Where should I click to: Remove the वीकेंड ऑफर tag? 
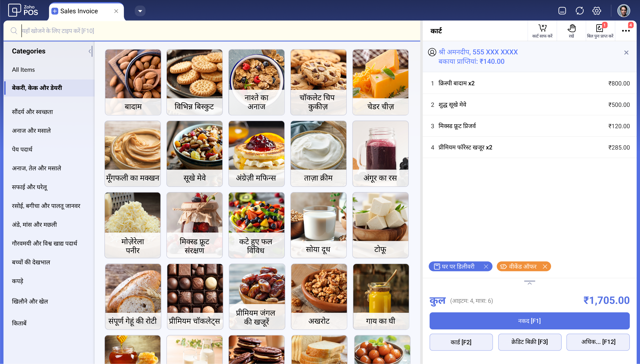[x=545, y=266]
